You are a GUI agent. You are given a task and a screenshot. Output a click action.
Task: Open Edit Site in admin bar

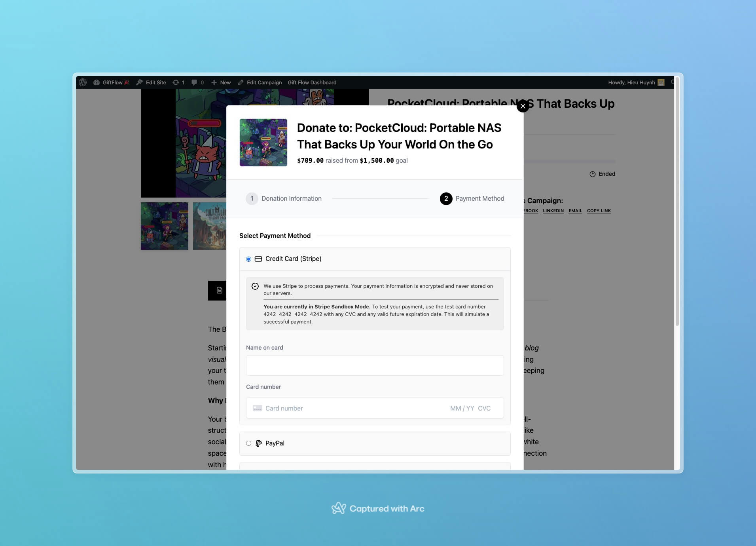(151, 82)
